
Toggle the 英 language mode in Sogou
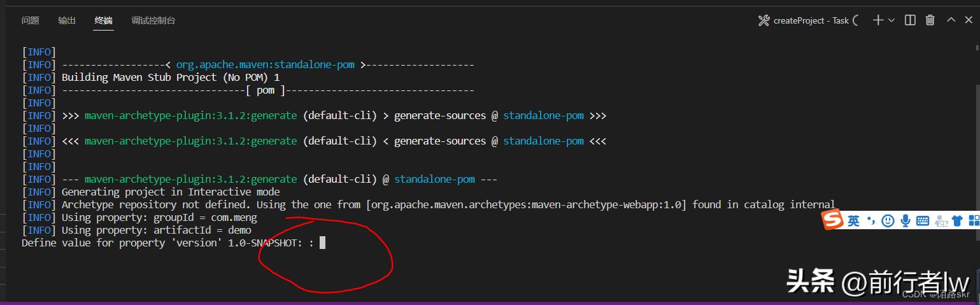[x=853, y=220]
